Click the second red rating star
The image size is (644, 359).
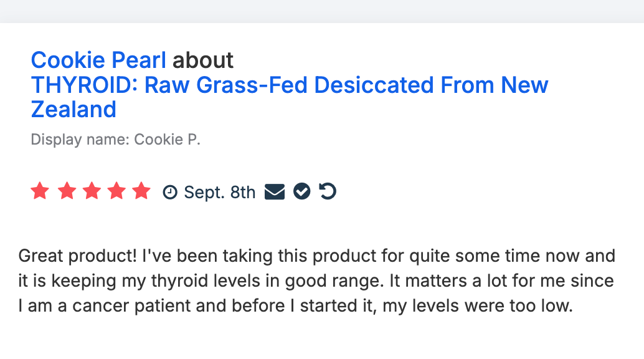(x=65, y=191)
